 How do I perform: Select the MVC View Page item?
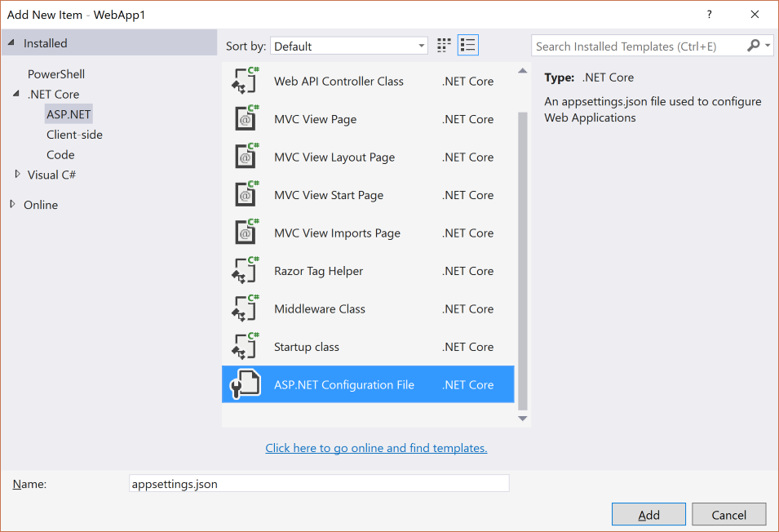click(368, 119)
